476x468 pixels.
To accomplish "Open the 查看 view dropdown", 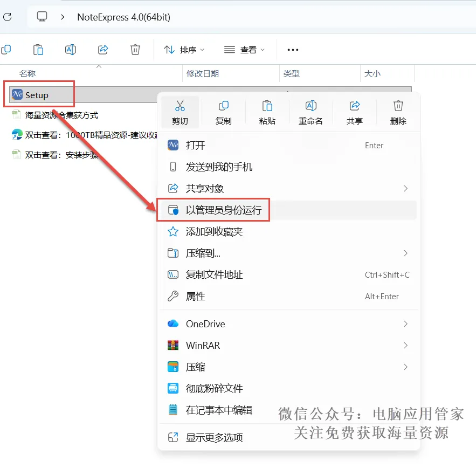I will click(244, 50).
